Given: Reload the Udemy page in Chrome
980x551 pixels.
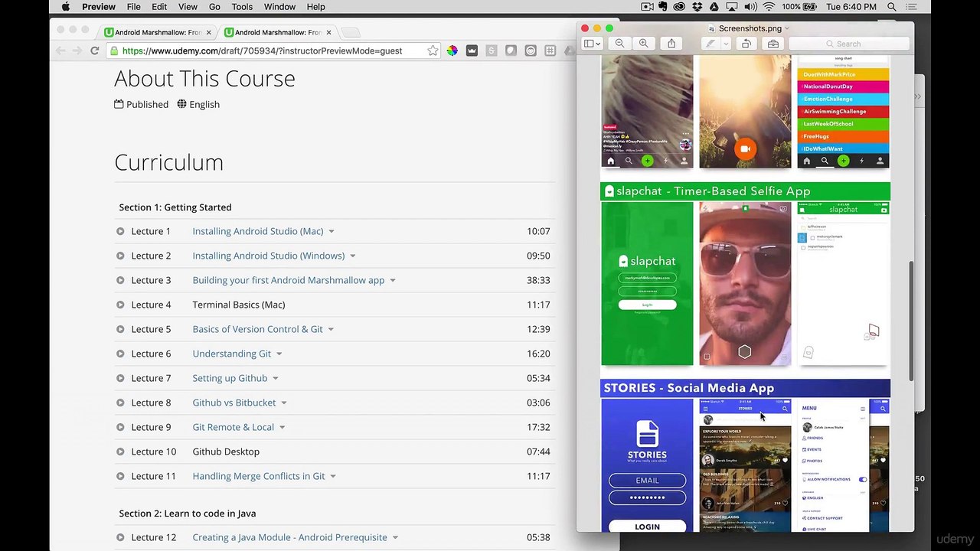Looking at the screenshot, I should coord(95,51).
